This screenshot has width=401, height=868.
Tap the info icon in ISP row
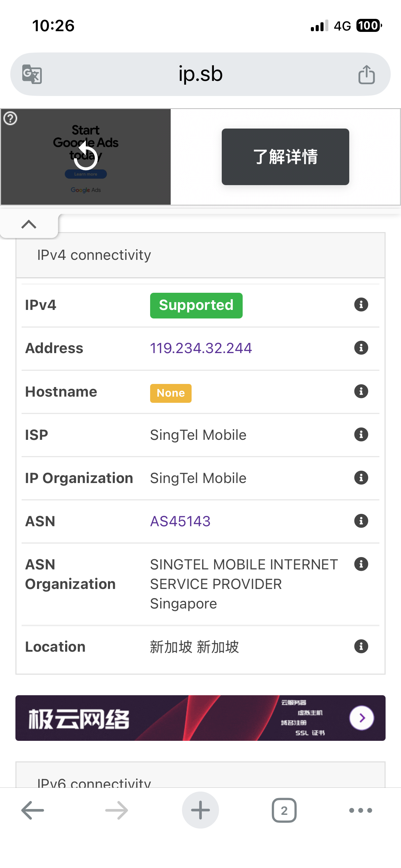pos(361,434)
